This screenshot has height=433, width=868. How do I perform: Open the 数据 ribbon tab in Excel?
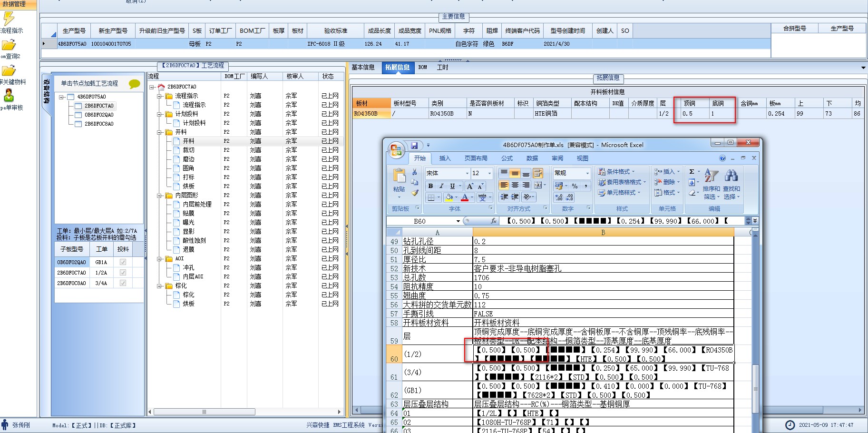point(532,158)
